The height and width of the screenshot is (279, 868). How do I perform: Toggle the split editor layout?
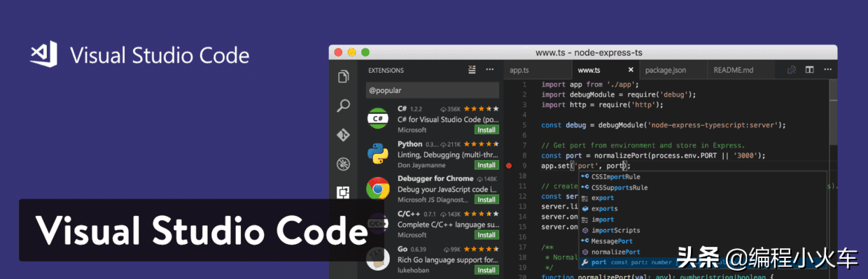tap(809, 70)
